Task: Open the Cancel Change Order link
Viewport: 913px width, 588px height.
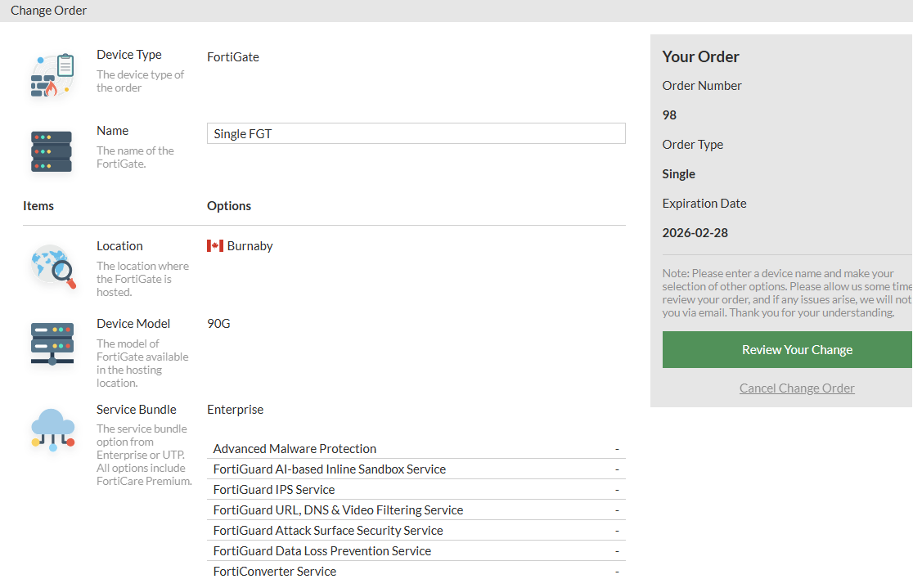Action: tap(797, 388)
